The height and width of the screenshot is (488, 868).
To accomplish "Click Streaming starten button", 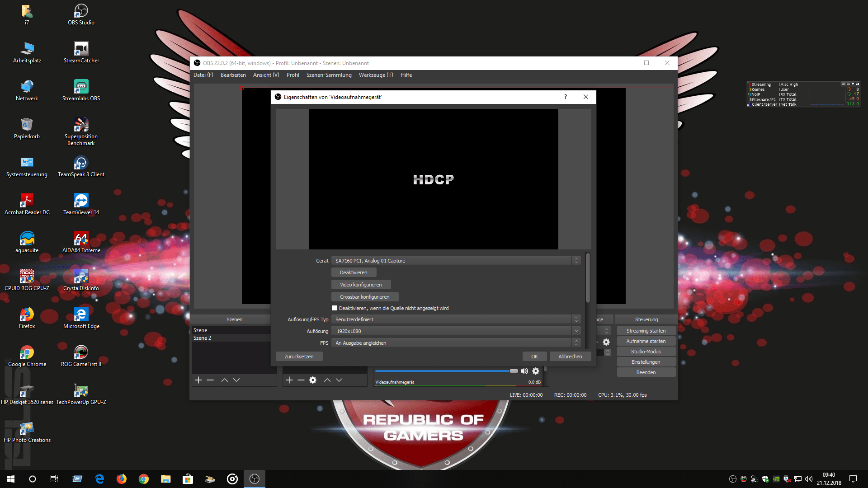I will (646, 331).
